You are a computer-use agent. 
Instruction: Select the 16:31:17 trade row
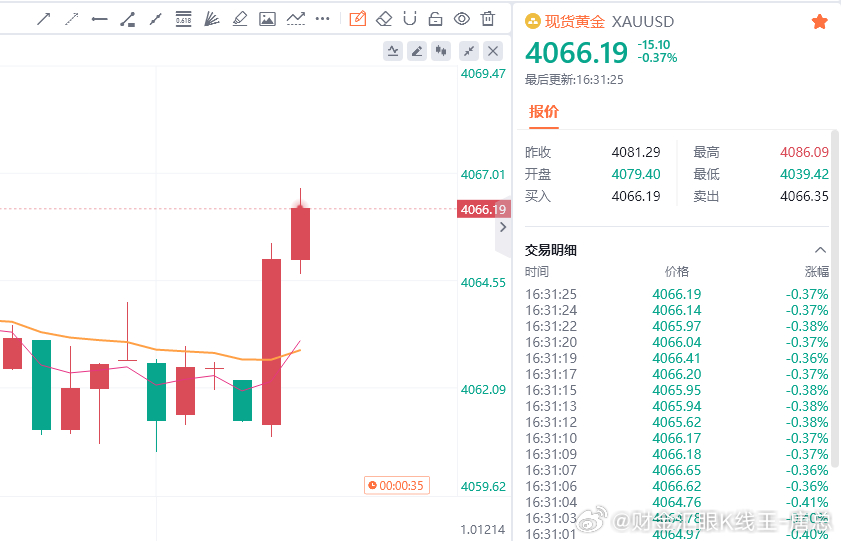click(676, 374)
